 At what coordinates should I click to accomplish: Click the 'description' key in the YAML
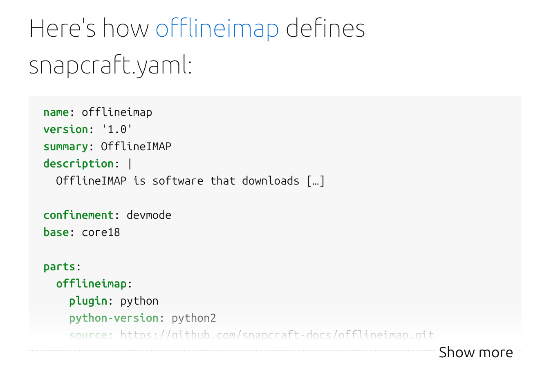78,164
